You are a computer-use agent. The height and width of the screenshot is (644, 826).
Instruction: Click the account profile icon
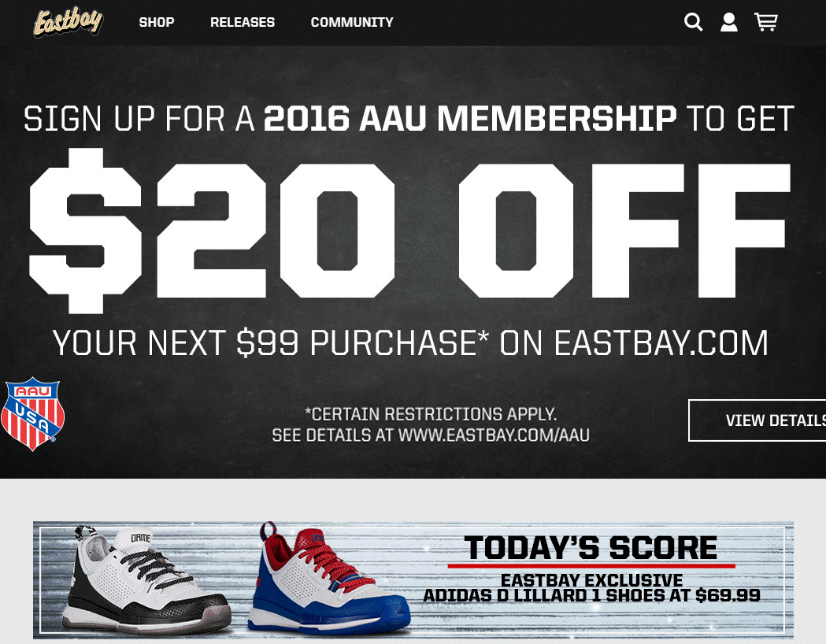[729, 22]
